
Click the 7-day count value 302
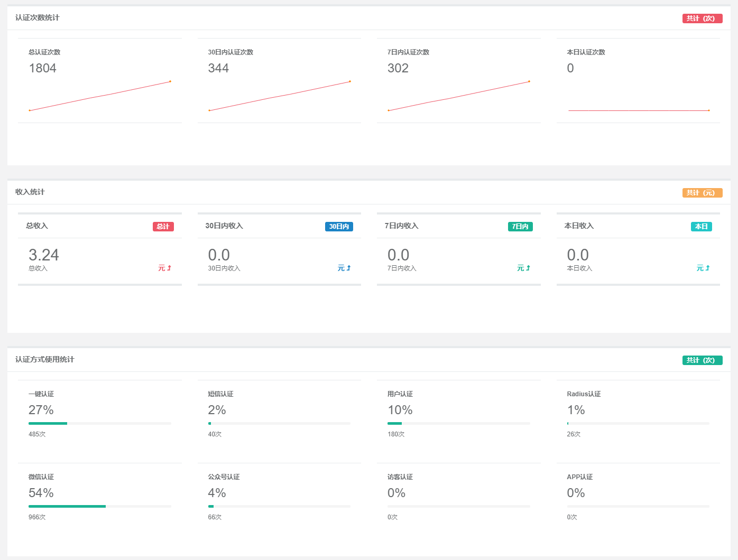398,68
